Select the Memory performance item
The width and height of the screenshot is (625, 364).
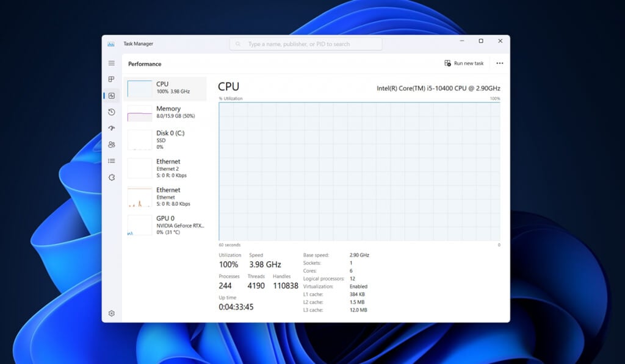[x=165, y=113]
